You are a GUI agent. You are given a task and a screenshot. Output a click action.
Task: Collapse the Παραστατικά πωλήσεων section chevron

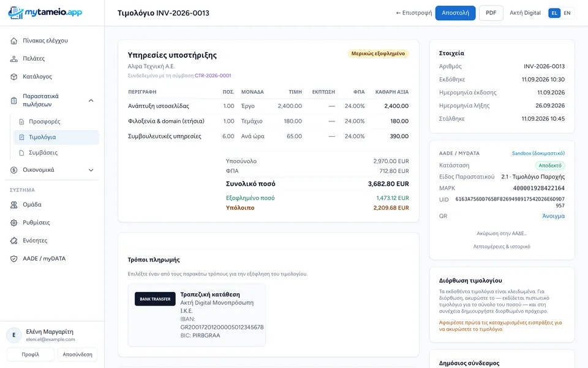coord(91,100)
